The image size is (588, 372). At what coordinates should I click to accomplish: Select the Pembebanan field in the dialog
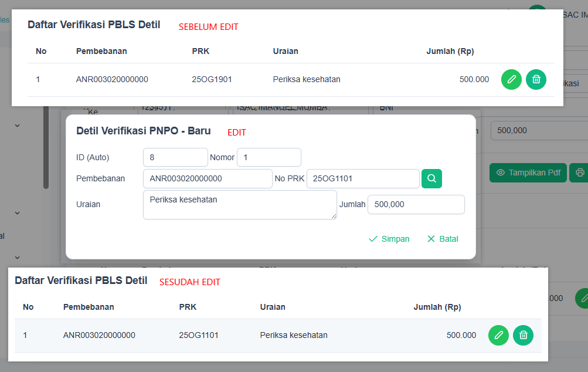[208, 178]
